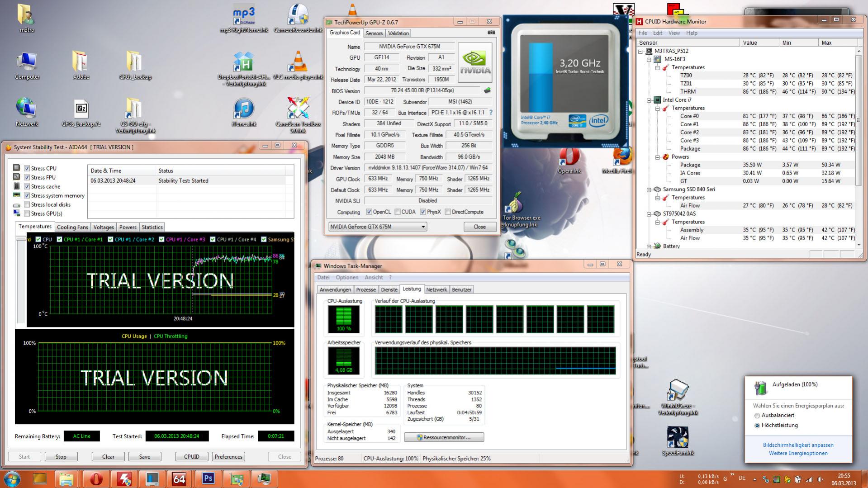Open the Optionen menu in Task-Manager
The height and width of the screenshot is (488, 868).
(x=347, y=277)
